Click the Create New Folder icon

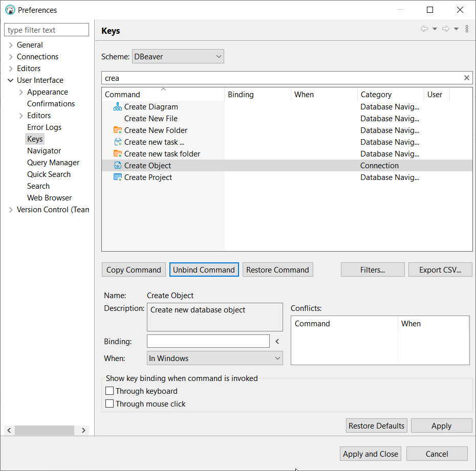tap(119, 130)
